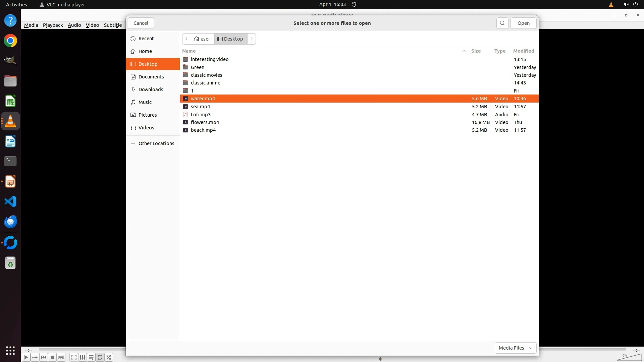Toggle random shuffle playback button
The height and width of the screenshot is (362, 644).
(x=109, y=357)
